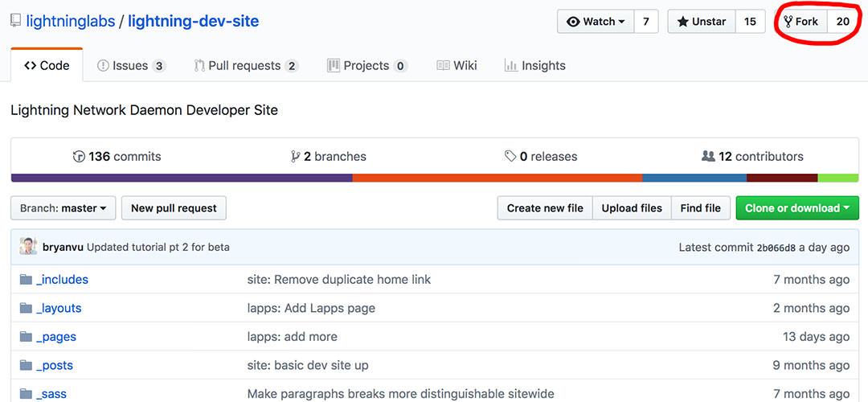Click the repository book icon beside lightninglabs
The height and width of the screenshot is (402, 868).
[x=15, y=21]
